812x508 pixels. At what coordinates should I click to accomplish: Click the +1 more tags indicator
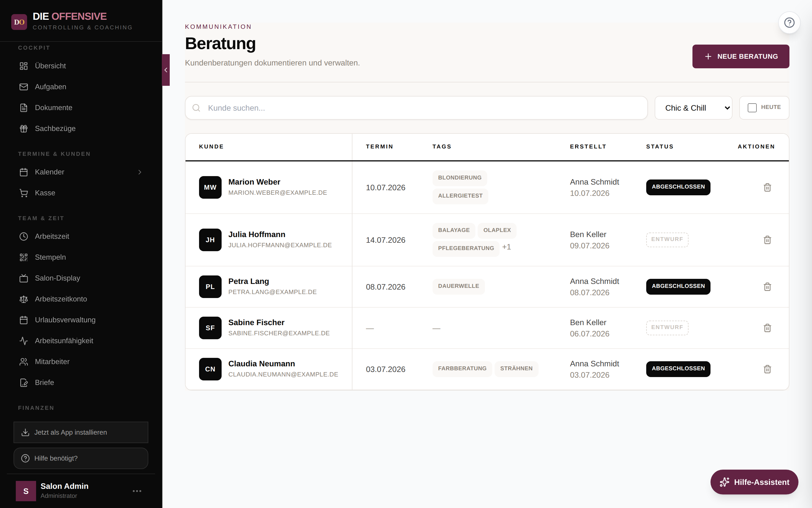506,247
